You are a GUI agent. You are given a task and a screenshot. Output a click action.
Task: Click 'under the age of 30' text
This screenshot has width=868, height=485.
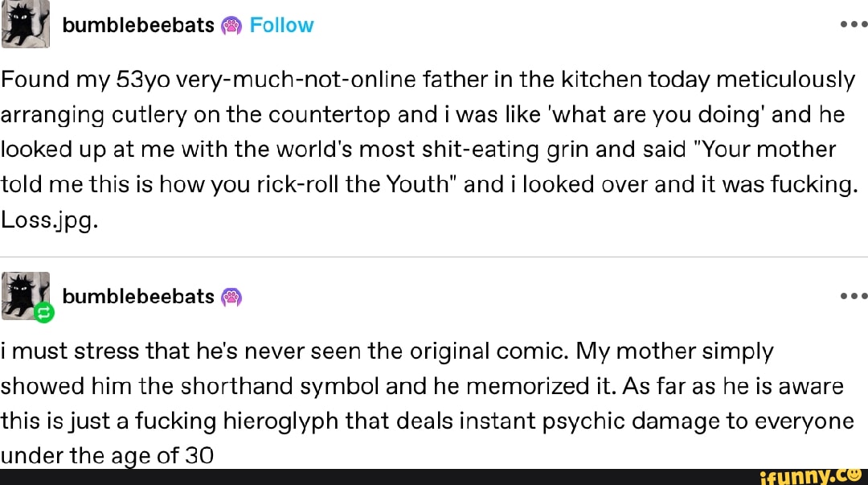(107, 456)
